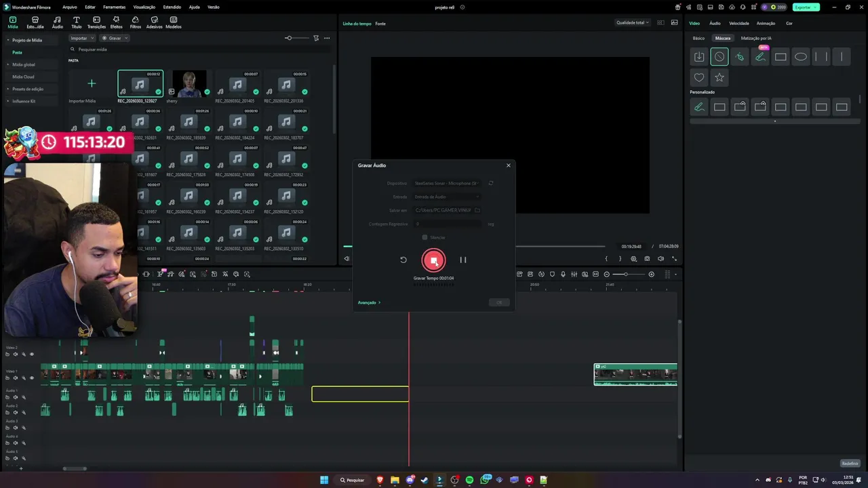This screenshot has width=868, height=488.
Task: Open the media panel more options
Action: (327, 38)
